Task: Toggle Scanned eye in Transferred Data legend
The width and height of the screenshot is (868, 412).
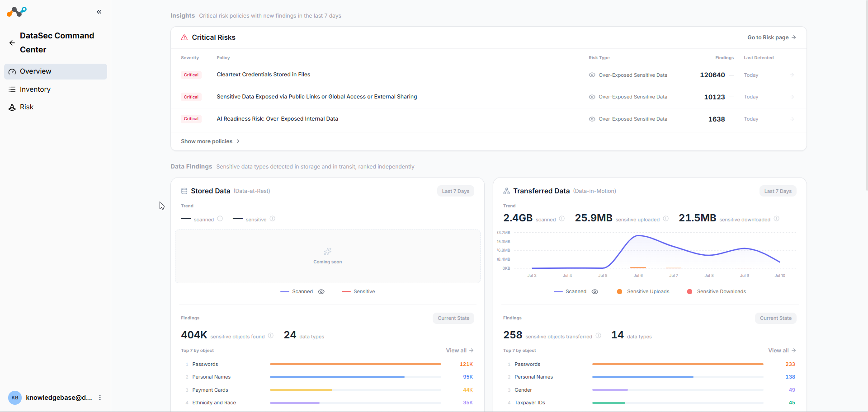Action: [595, 292]
